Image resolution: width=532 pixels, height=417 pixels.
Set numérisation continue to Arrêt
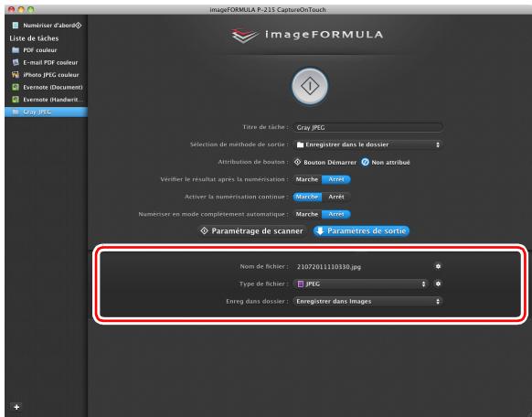click(335, 197)
